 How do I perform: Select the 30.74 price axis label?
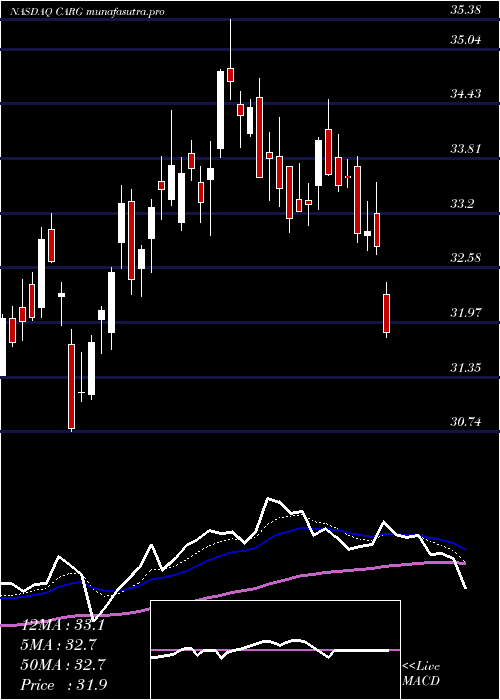click(465, 422)
